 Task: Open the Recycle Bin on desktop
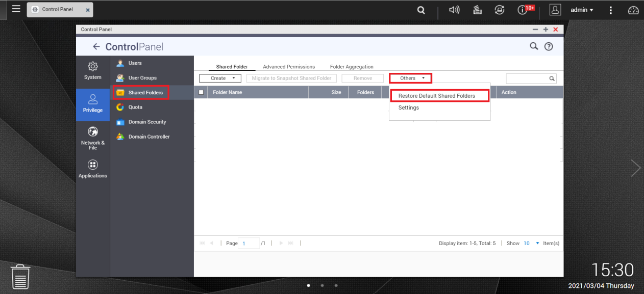click(x=21, y=277)
